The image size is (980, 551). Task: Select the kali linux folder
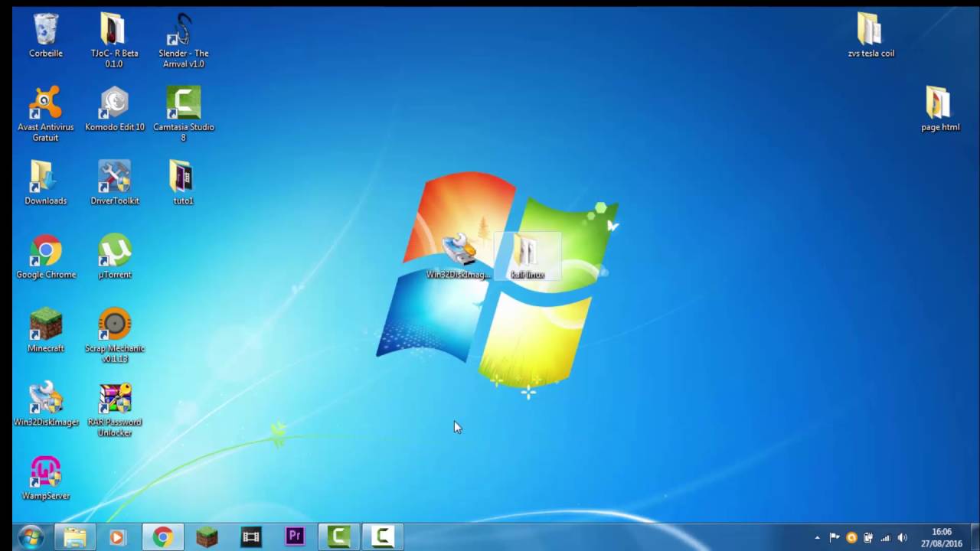click(x=528, y=256)
